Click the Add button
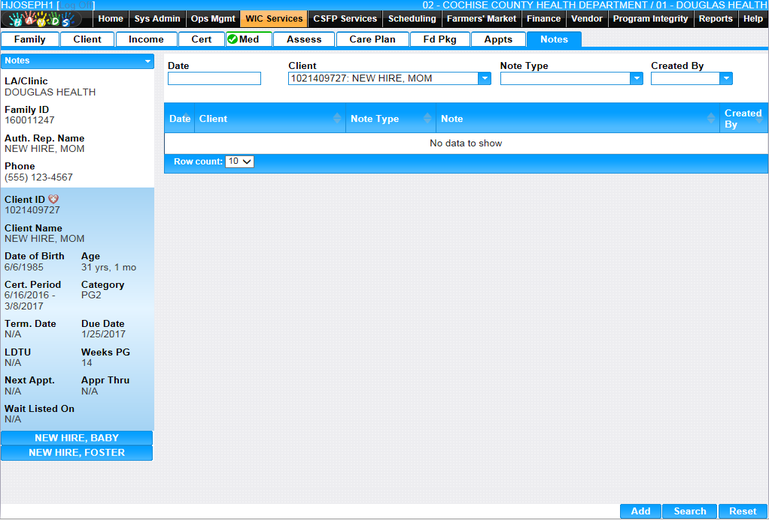The image size is (769, 520). coord(640,511)
